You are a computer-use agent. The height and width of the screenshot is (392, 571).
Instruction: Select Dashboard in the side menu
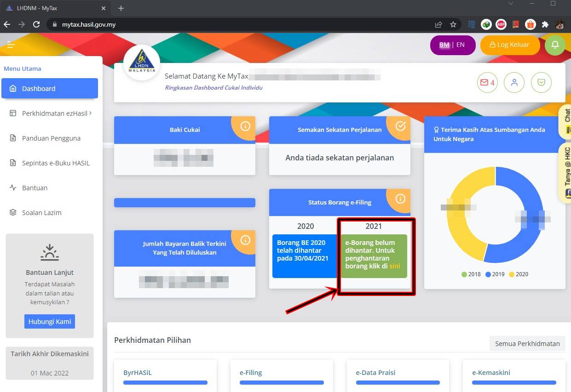tap(50, 88)
